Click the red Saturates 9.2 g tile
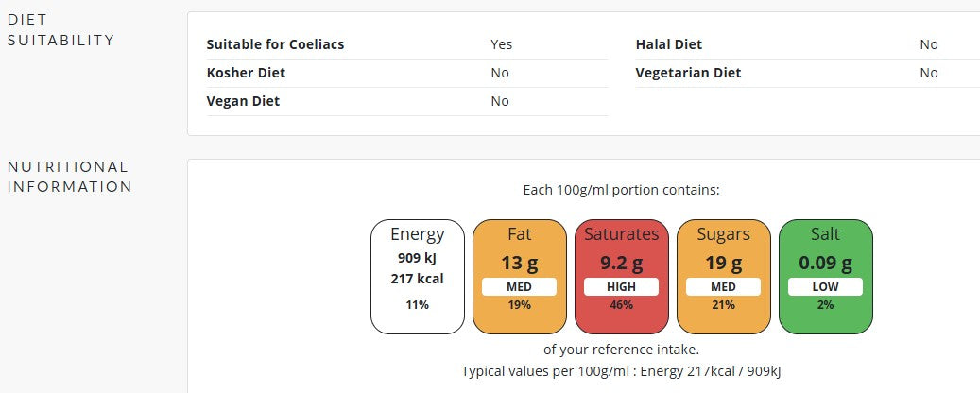980x393 pixels. coord(621,276)
